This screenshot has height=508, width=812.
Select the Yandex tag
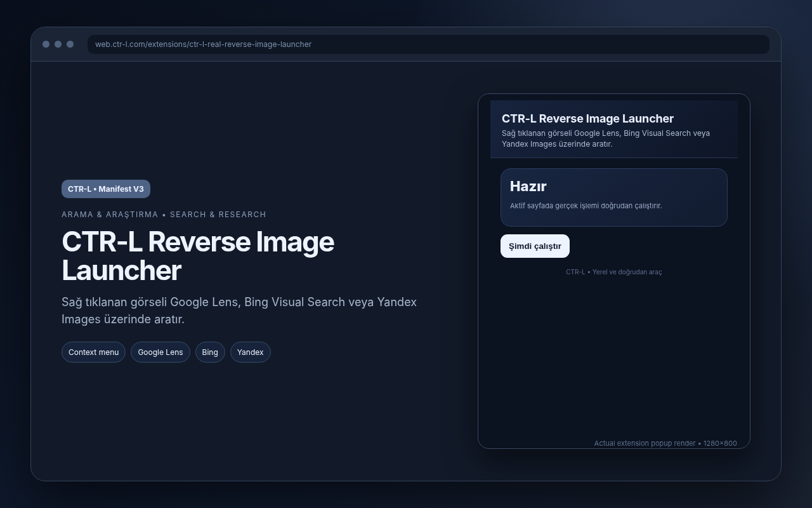251,352
